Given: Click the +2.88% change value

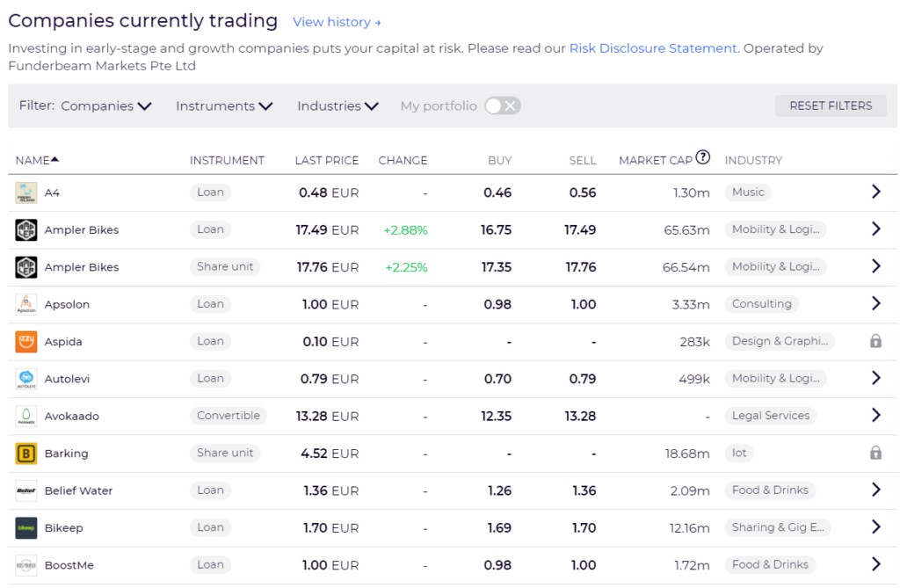Looking at the screenshot, I should click(x=406, y=230).
